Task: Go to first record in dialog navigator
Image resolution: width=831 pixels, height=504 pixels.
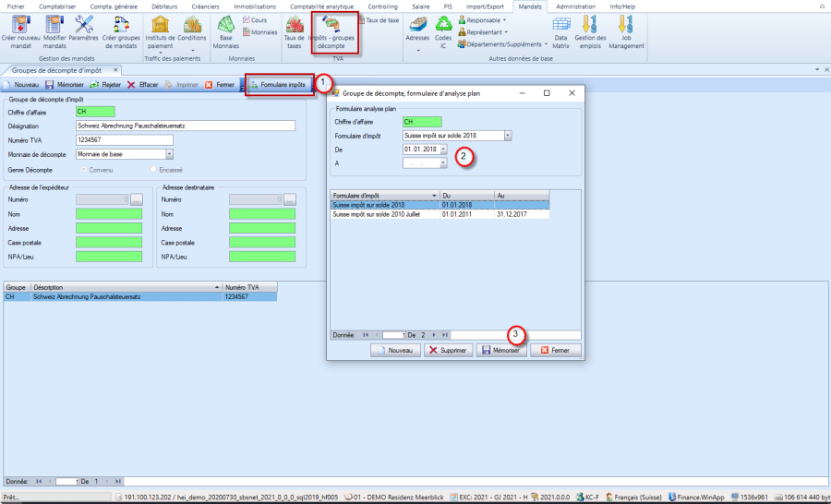Action: pyautogui.click(x=366, y=335)
